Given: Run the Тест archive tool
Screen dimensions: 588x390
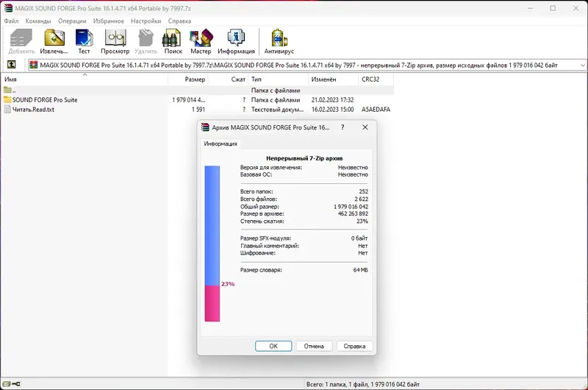Looking at the screenshot, I should point(84,41).
